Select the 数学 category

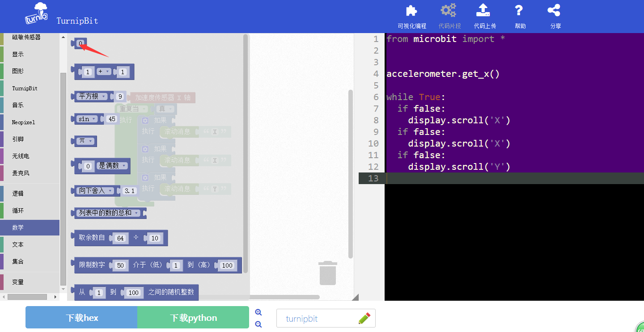click(30, 227)
